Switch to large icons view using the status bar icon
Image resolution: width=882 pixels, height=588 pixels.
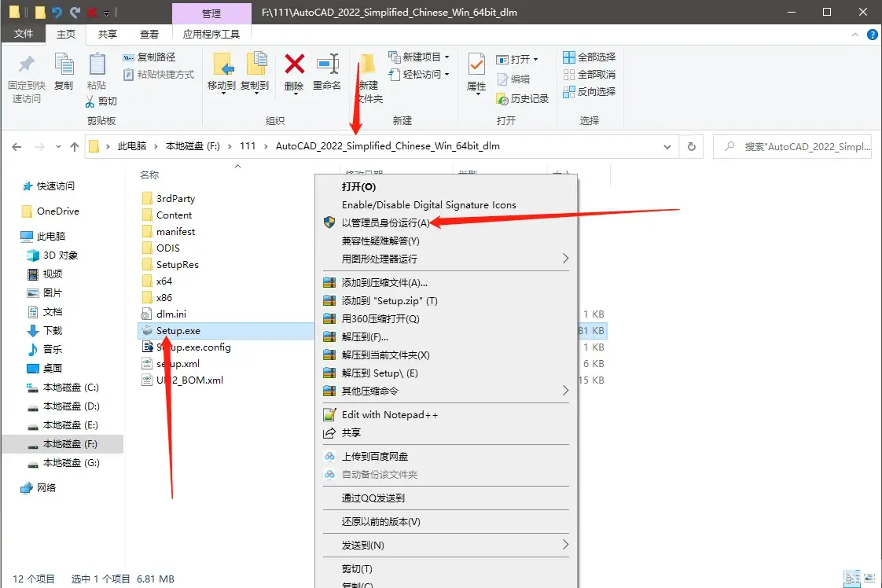pyautogui.click(x=869, y=579)
